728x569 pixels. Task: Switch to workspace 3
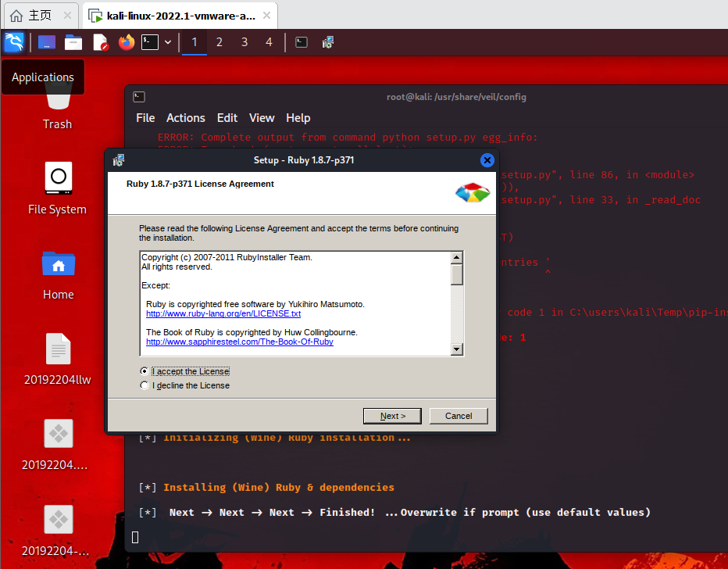click(x=244, y=42)
